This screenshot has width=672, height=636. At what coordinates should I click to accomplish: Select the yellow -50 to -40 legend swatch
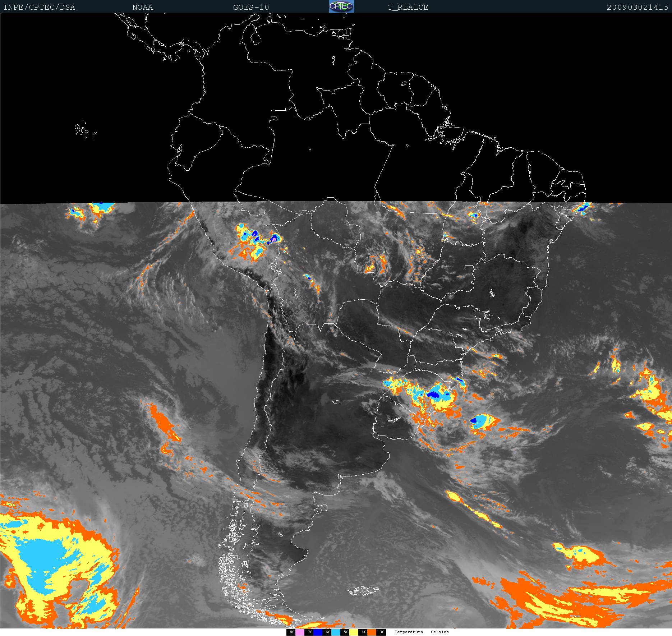tap(354, 632)
